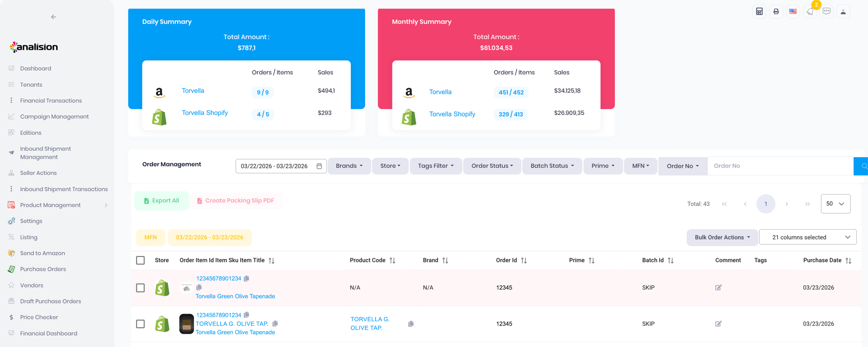This screenshot has height=347, width=868.
Task: Collapse sidebar with the back arrow
Action: coord(53,17)
